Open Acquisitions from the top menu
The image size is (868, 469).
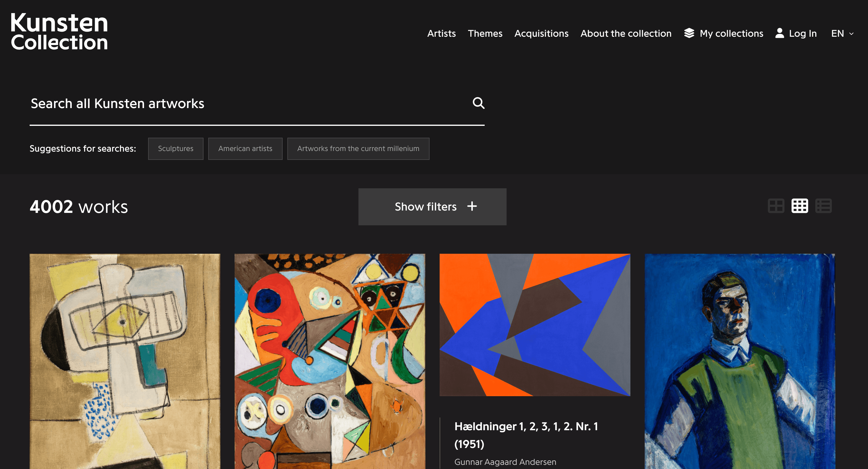(x=541, y=33)
